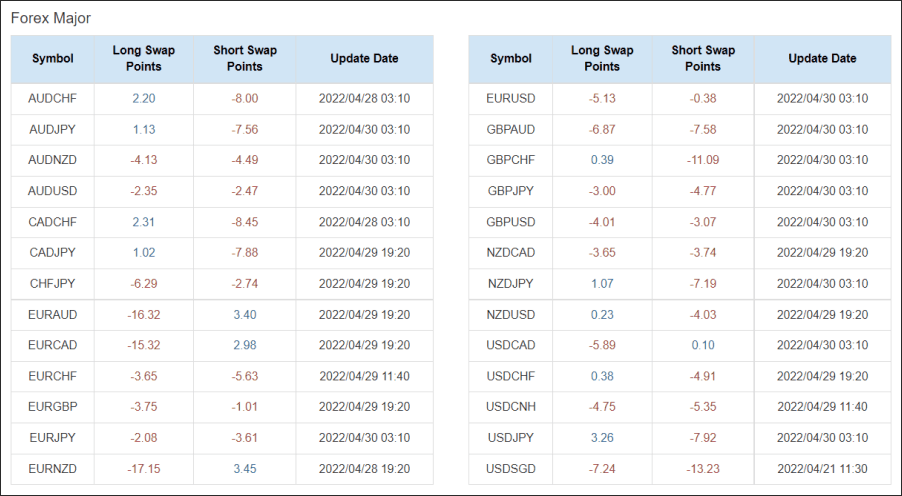
Task: Click EURAUD long swap value -16.32
Action: pos(143,315)
